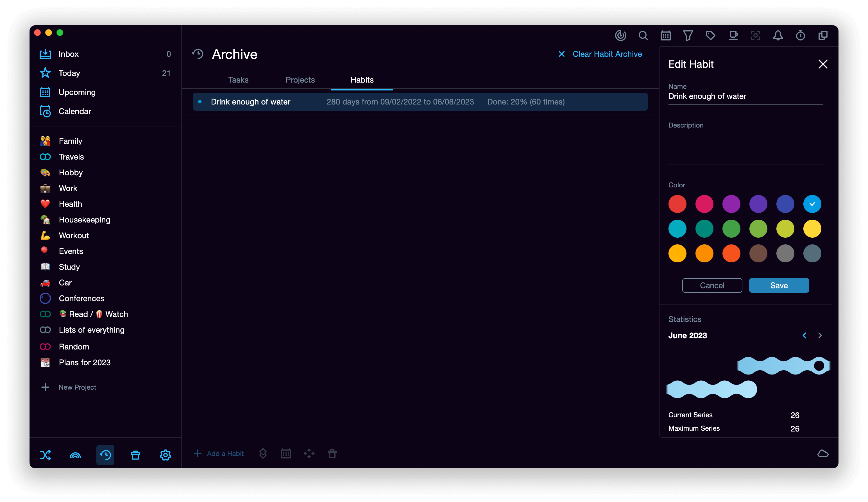
Task: Select the red color swatch
Action: (677, 204)
